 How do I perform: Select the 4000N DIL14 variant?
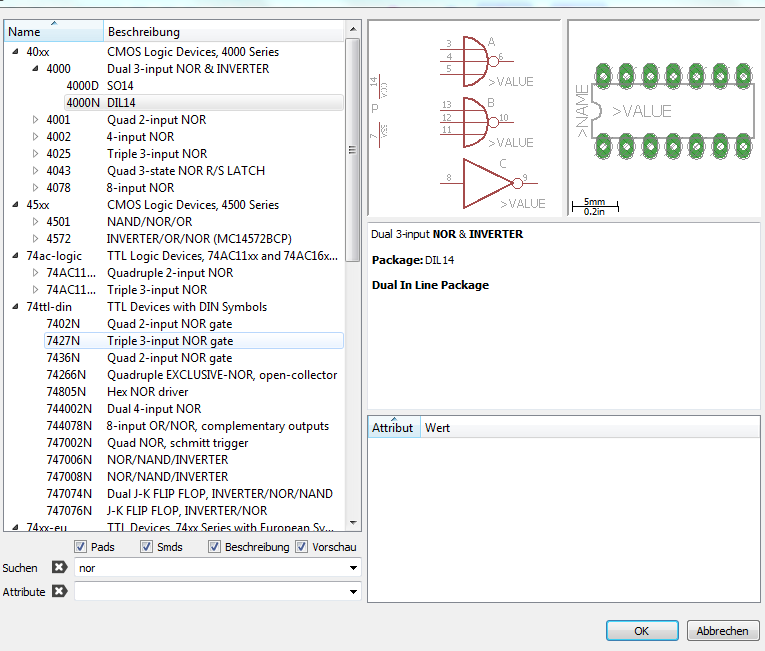[203, 102]
